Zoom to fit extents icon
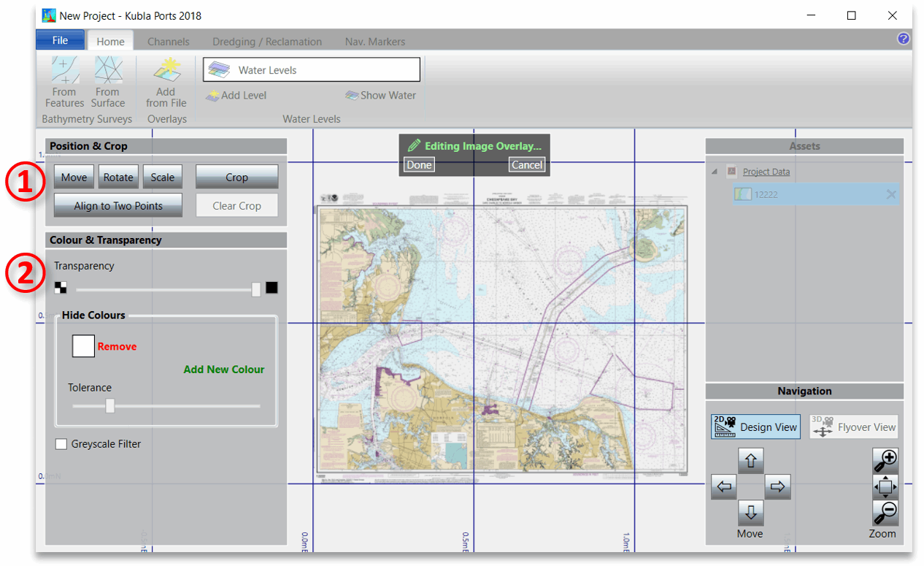 pyautogui.click(x=885, y=486)
